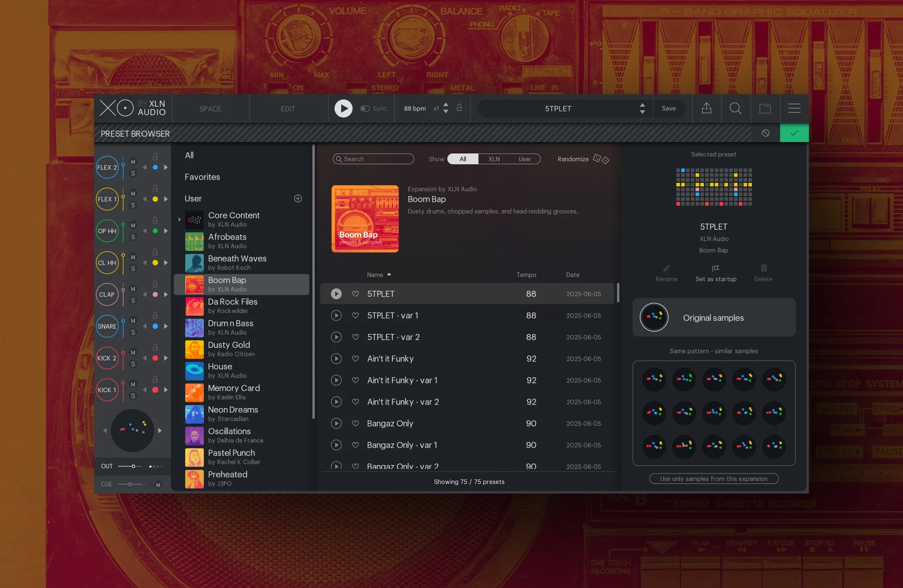Screen dimensions: 903x588
Task: Click the Boom Bap expansion cover thumbnail
Action: [365, 219]
